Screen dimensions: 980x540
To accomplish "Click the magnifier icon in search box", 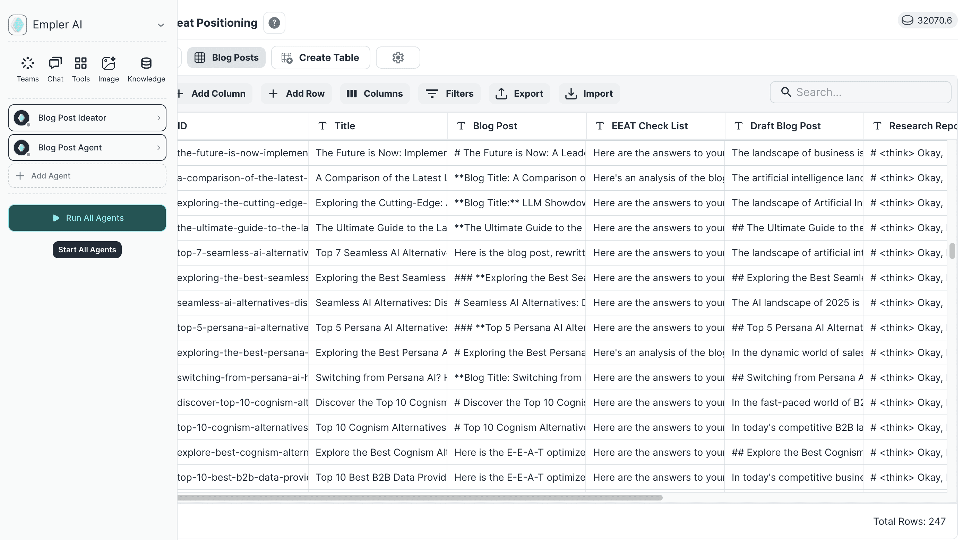I will (x=785, y=92).
